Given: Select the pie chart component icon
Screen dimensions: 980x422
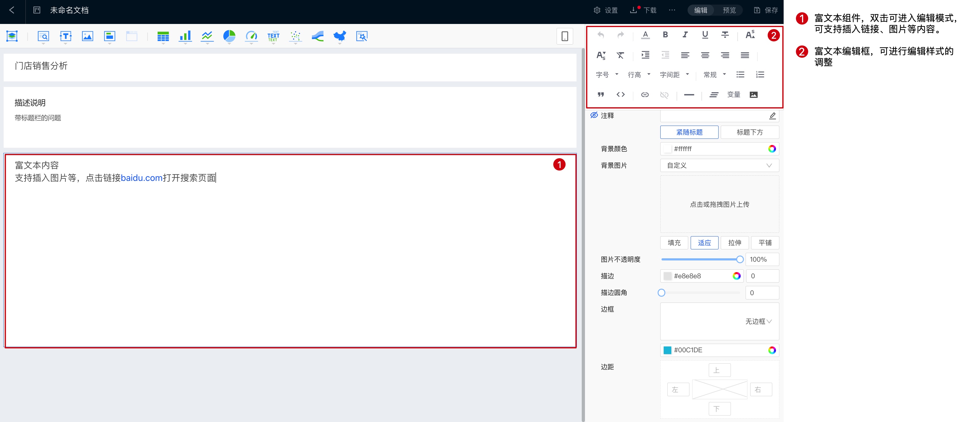Looking at the screenshot, I should point(229,36).
